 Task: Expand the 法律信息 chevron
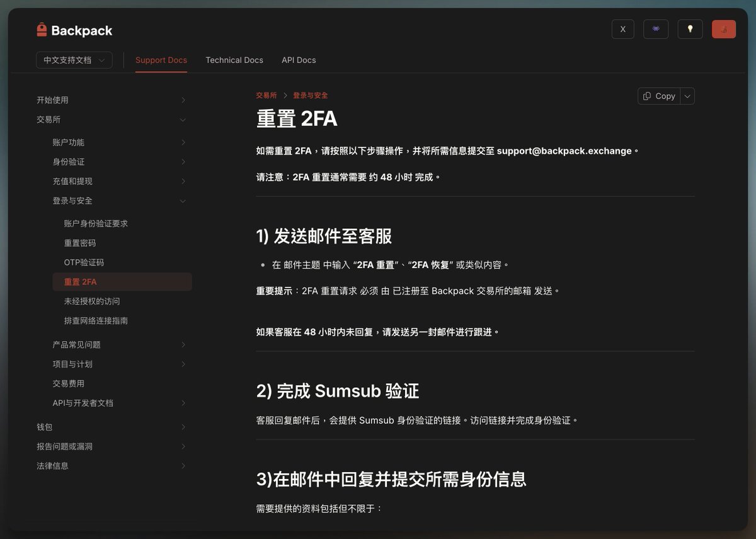[x=183, y=466]
